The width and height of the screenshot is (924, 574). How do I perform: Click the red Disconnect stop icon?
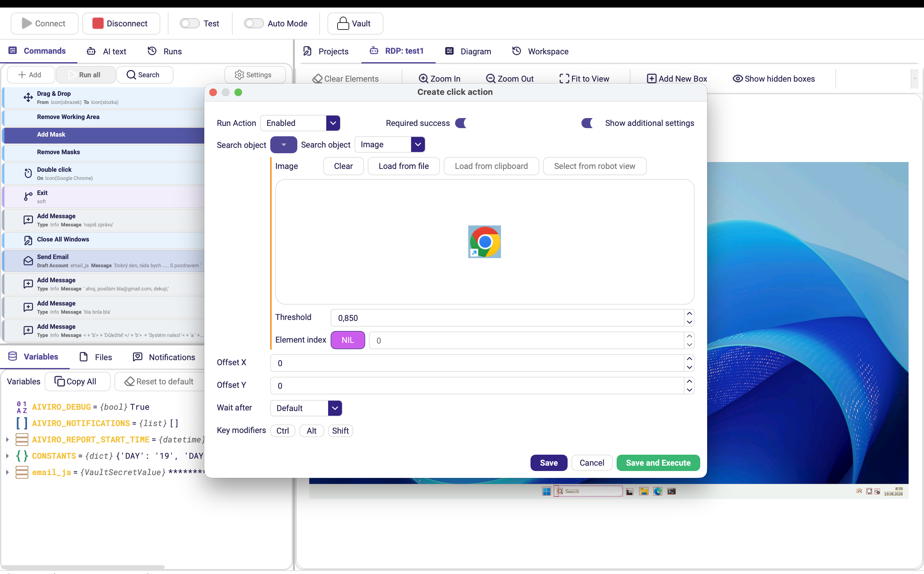98,24
